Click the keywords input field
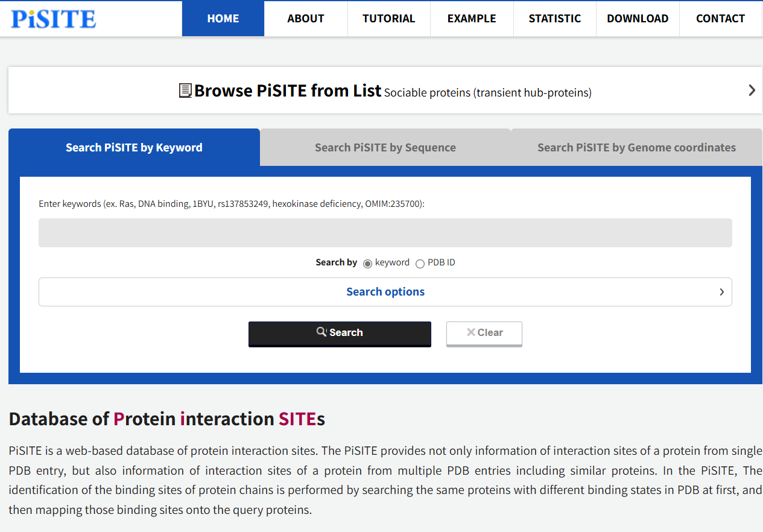This screenshot has height=532, width=763. pyautogui.click(x=385, y=233)
